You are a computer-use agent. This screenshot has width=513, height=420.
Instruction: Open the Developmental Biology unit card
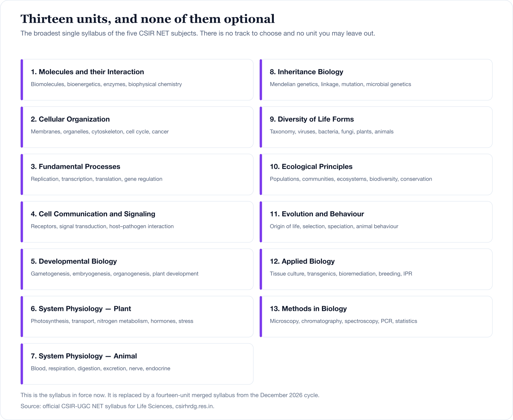coord(137,269)
